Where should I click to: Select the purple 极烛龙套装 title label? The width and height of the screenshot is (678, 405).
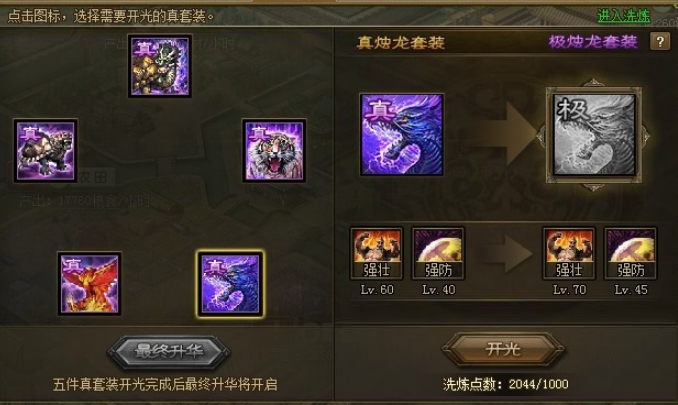pos(593,42)
